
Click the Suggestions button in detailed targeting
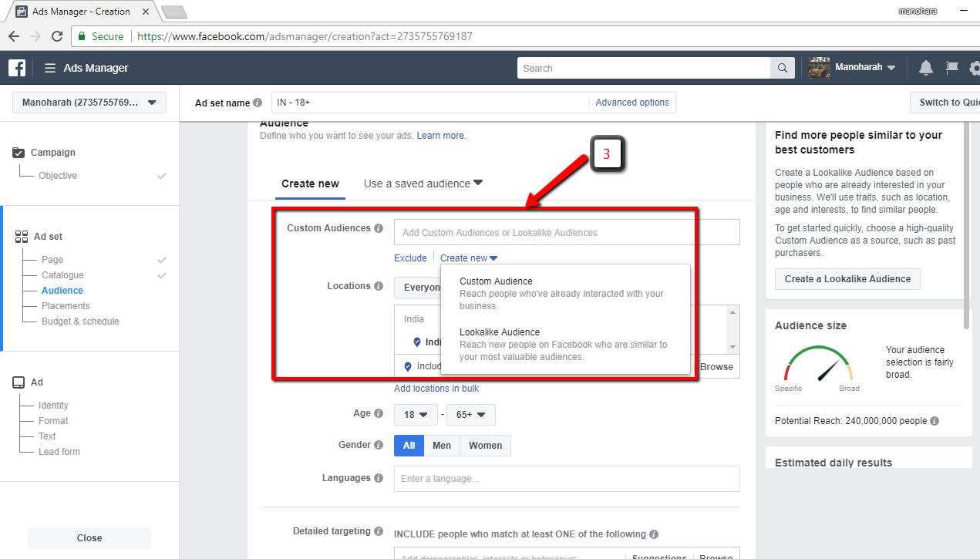point(659,556)
